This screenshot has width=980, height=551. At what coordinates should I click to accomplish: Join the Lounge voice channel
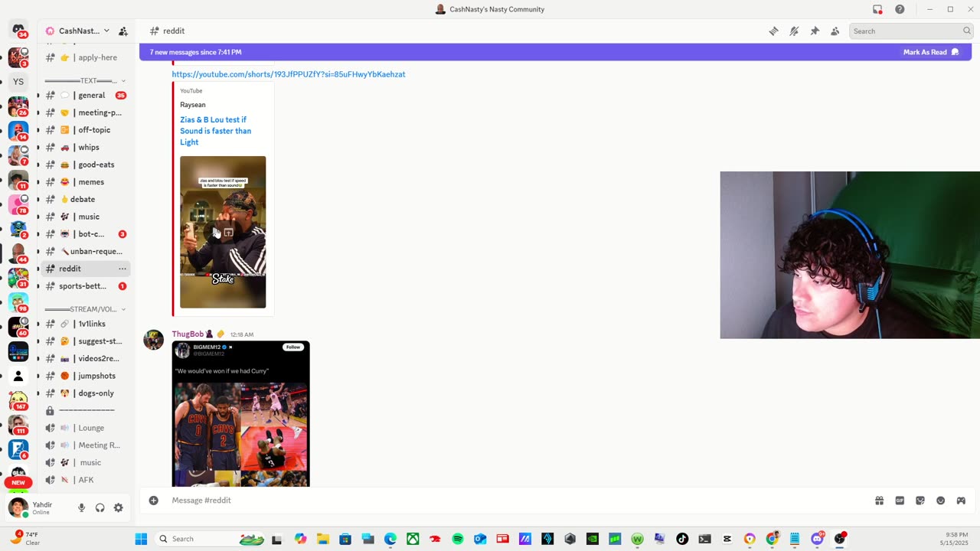85,428
